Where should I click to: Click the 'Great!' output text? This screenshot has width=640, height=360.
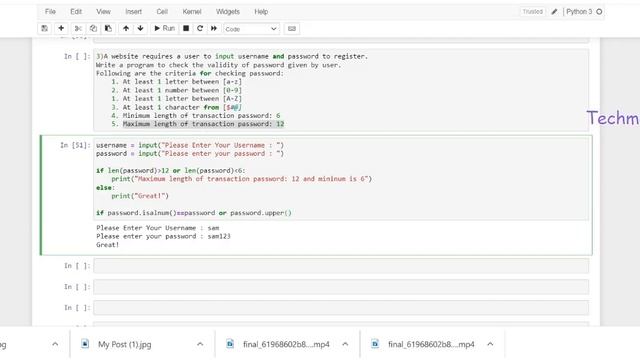[x=107, y=244]
